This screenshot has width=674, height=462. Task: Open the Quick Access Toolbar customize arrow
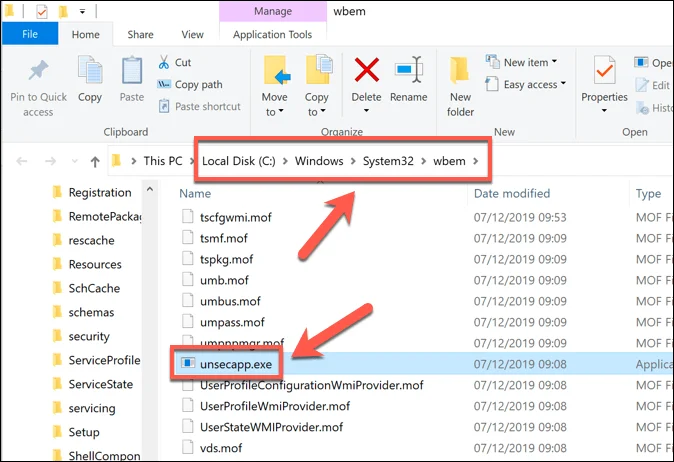coord(82,12)
